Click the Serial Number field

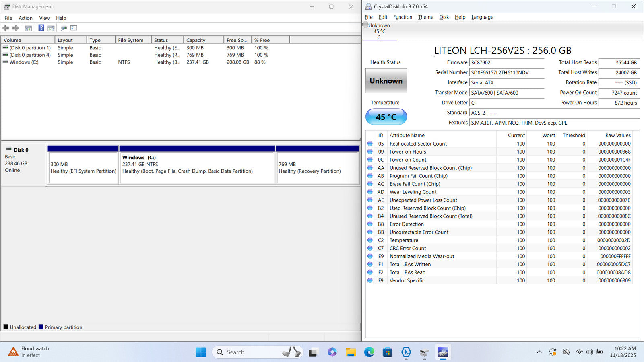506,73
